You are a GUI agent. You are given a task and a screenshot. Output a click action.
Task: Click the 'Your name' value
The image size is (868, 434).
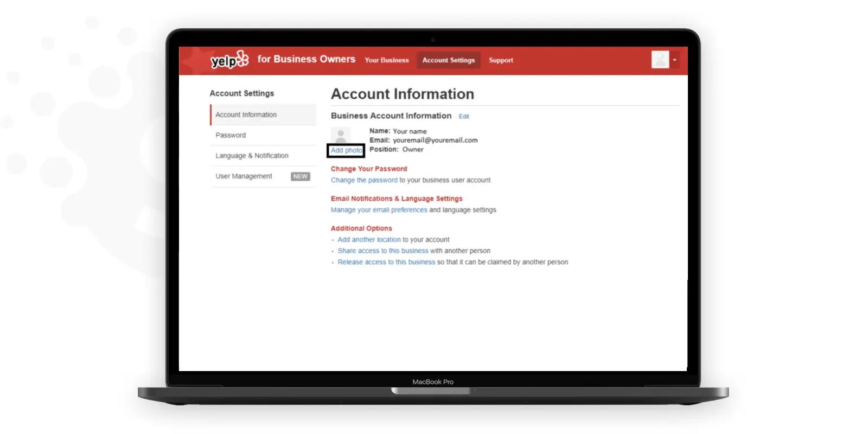pyautogui.click(x=410, y=131)
